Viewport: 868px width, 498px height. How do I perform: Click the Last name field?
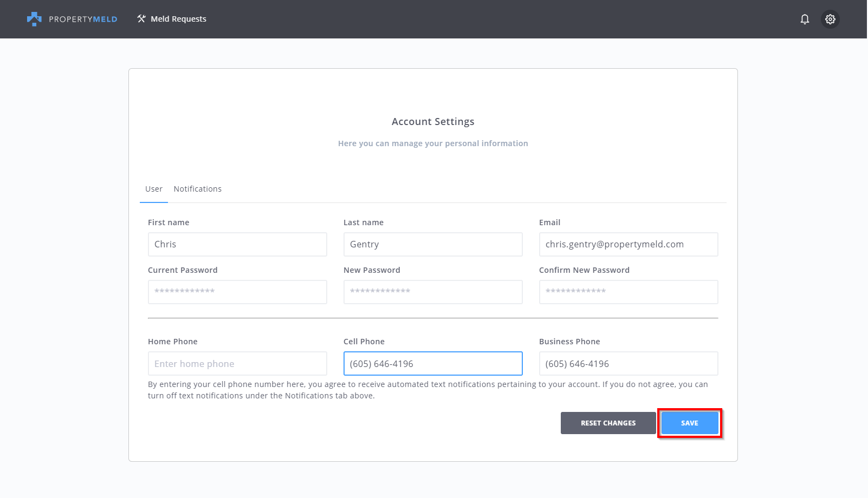pyautogui.click(x=433, y=245)
